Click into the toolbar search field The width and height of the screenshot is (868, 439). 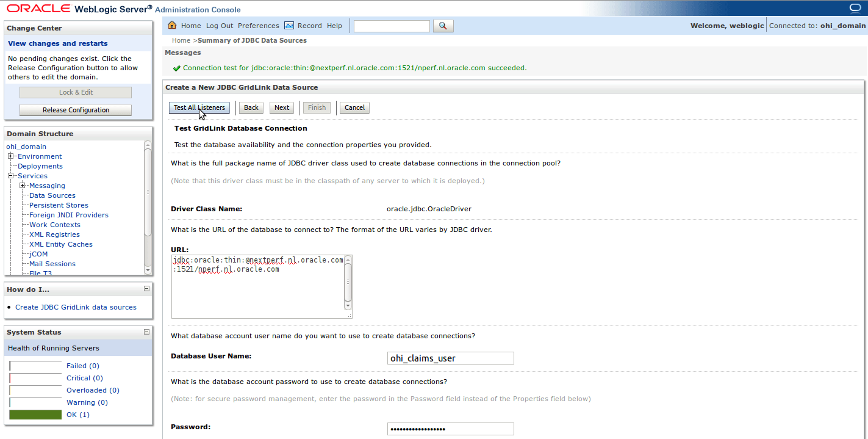[x=392, y=26]
